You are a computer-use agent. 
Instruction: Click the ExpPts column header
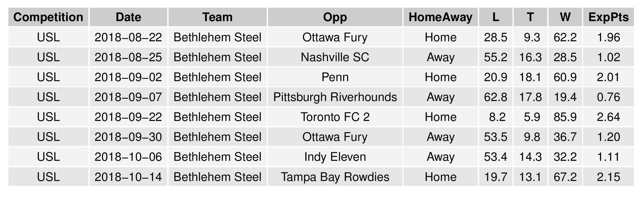pyautogui.click(x=608, y=17)
